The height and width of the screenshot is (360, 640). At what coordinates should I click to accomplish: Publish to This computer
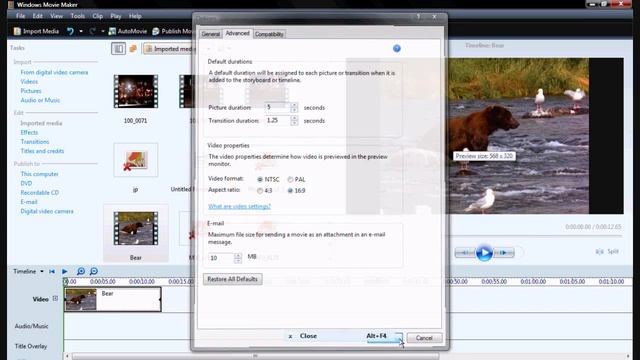(x=39, y=174)
